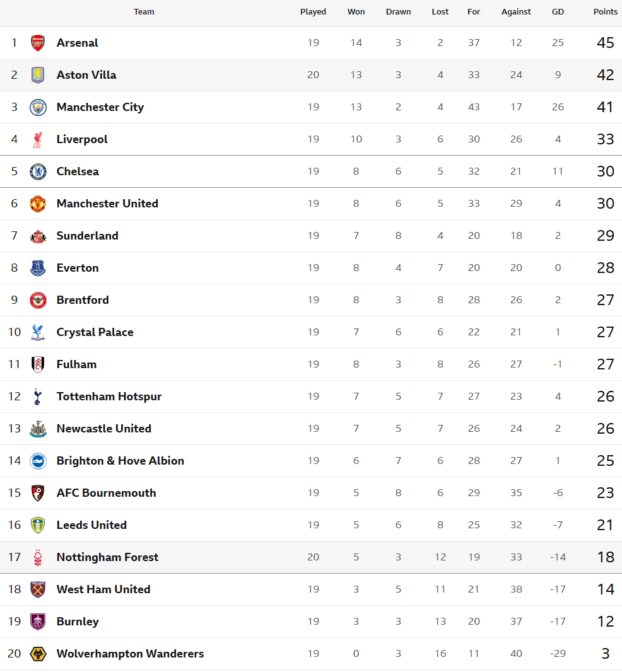Click the Liverpool club crest
The height and width of the screenshot is (672, 622).
(x=38, y=139)
